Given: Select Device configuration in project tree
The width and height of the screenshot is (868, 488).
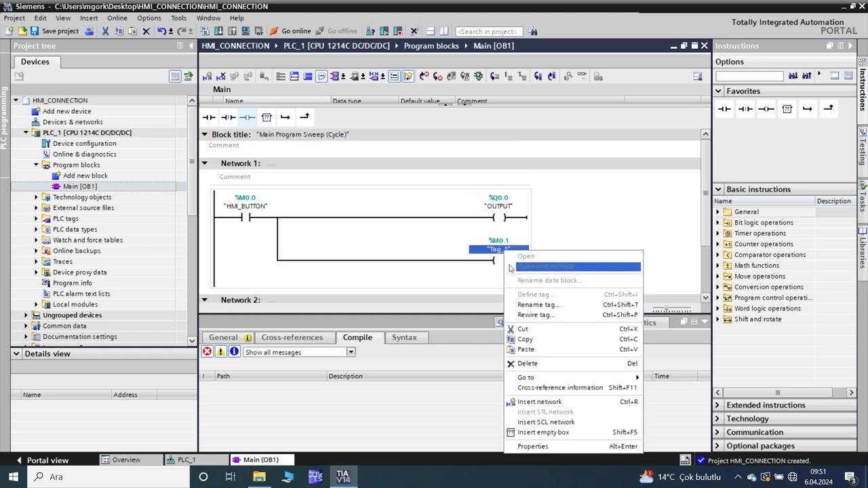Looking at the screenshot, I should click(84, 144).
